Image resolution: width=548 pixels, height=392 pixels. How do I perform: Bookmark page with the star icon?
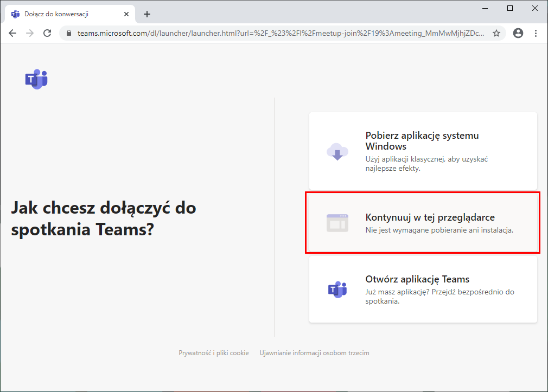496,33
